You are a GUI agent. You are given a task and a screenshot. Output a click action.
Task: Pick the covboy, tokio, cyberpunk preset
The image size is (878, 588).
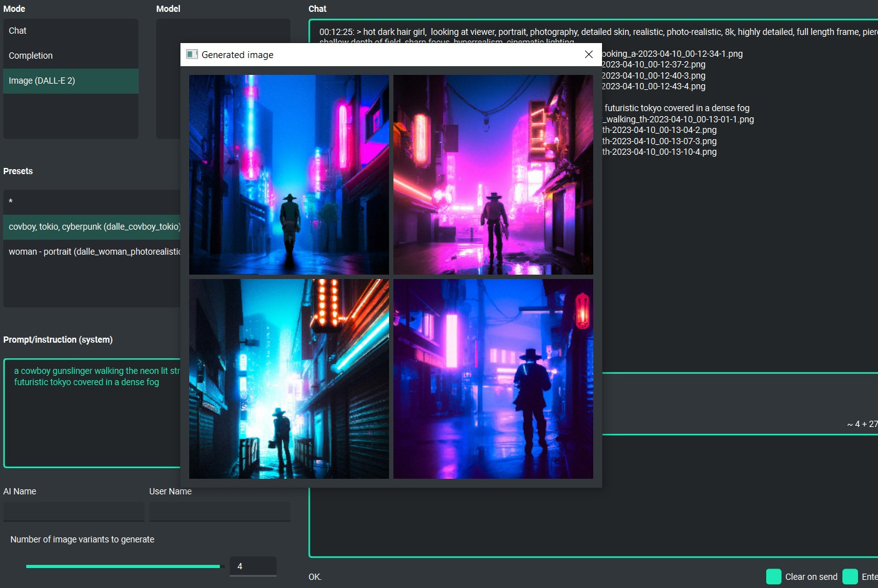[x=94, y=227]
